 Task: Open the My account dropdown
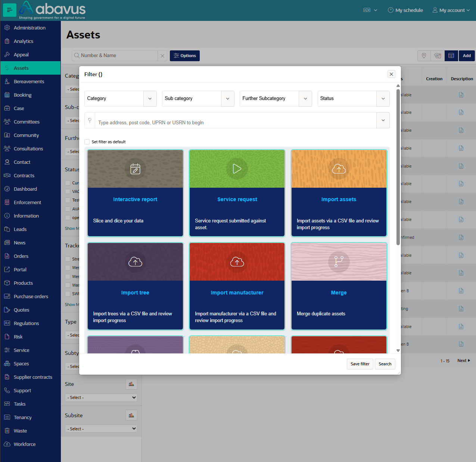pyautogui.click(x=451, y=10)
